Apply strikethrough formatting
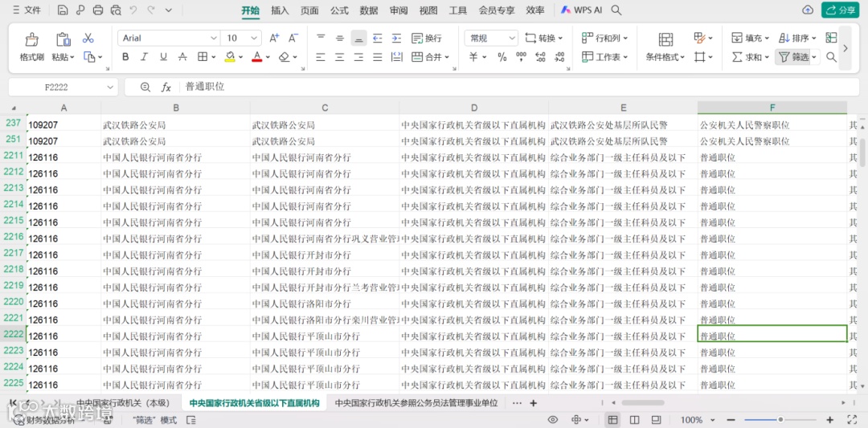Screen dimensions: 868x428 click(x=182, y=56)
